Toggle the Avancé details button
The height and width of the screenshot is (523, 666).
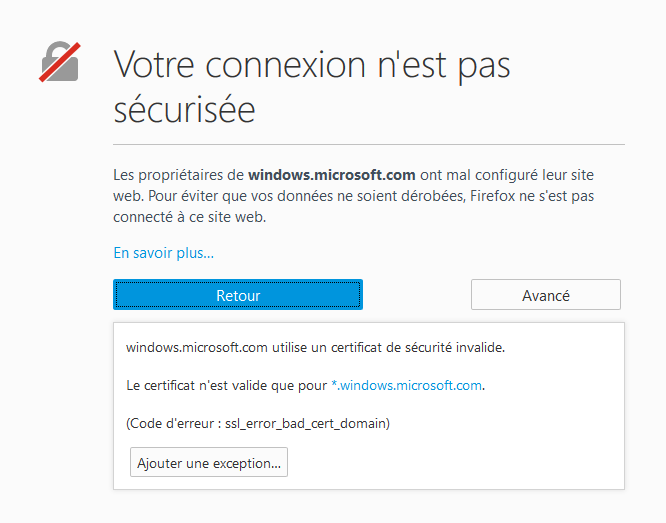(545, 295)
